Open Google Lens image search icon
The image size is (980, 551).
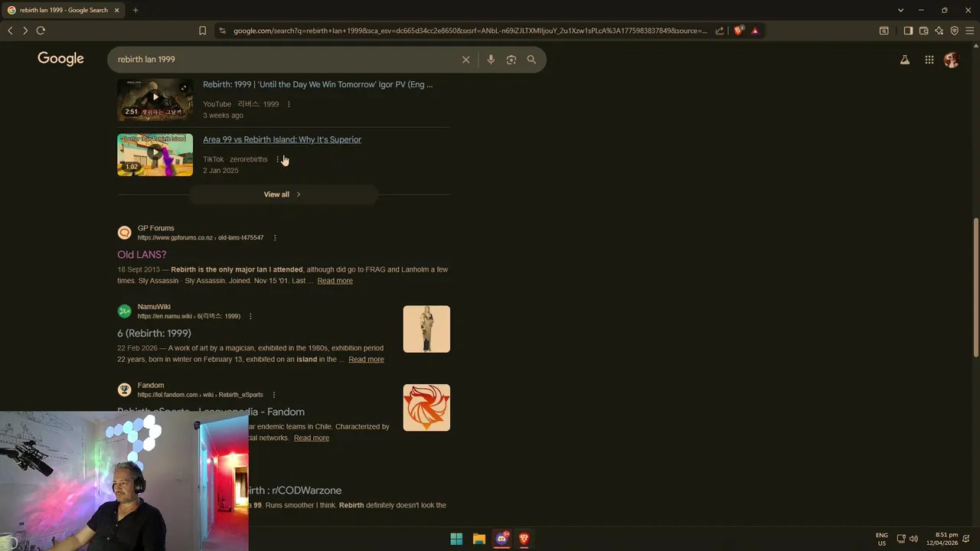(511, 60)
